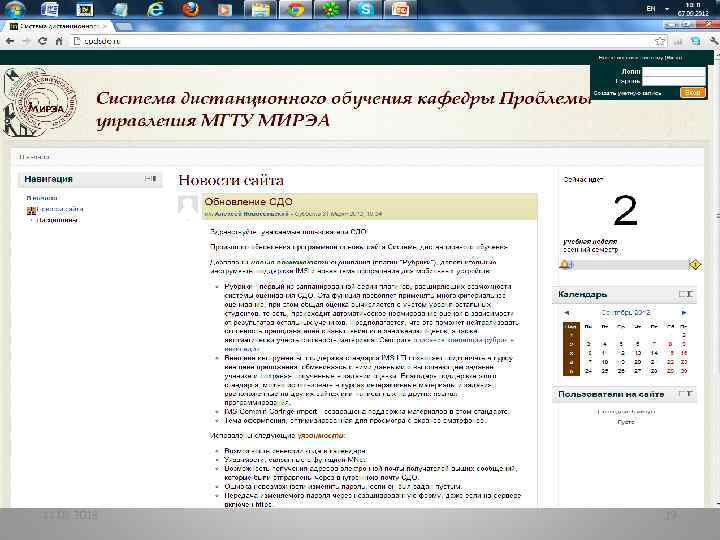Click the icon beside the site news navigation link
720x540 pixels.
click(x=31, y=211)
